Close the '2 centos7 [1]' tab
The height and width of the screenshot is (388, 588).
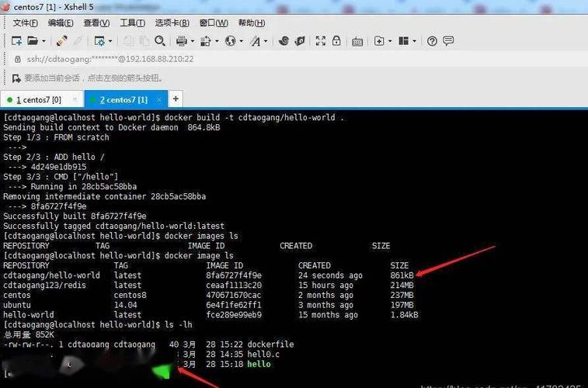[x=159, y=99]
